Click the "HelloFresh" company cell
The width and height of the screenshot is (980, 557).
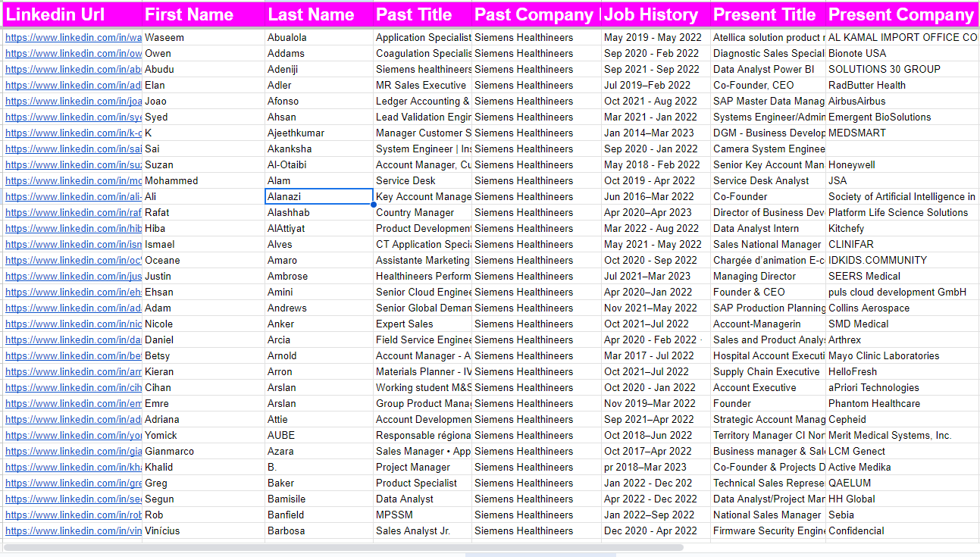pyautogui.click(x=900, y=372)
